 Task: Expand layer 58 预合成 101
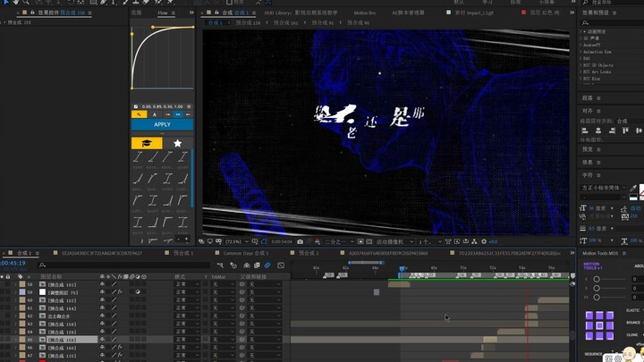15,284
